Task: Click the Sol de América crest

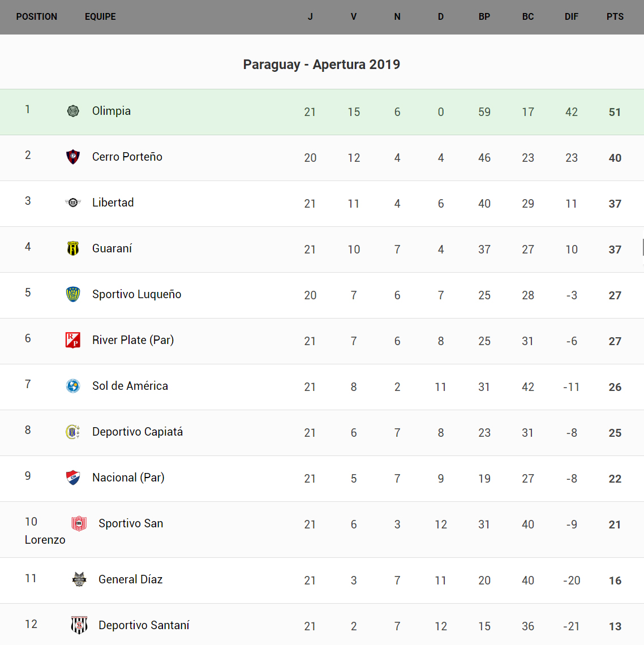Action: click(73, 386)
